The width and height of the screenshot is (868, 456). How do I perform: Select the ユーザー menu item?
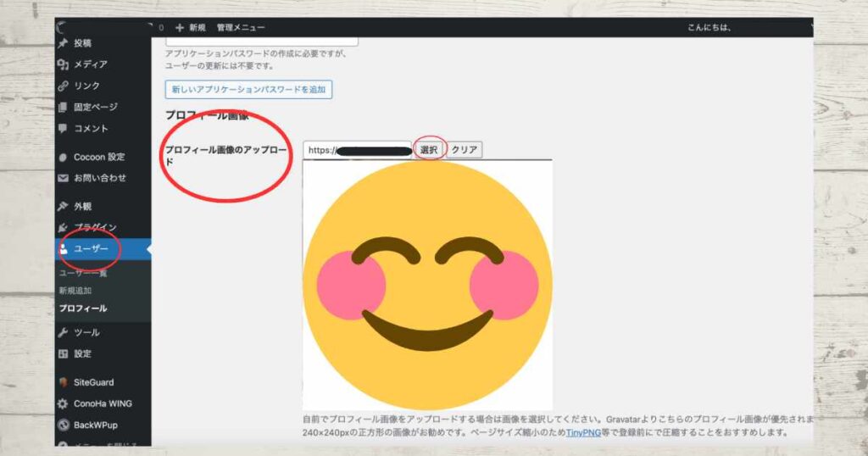click(103, 249)
